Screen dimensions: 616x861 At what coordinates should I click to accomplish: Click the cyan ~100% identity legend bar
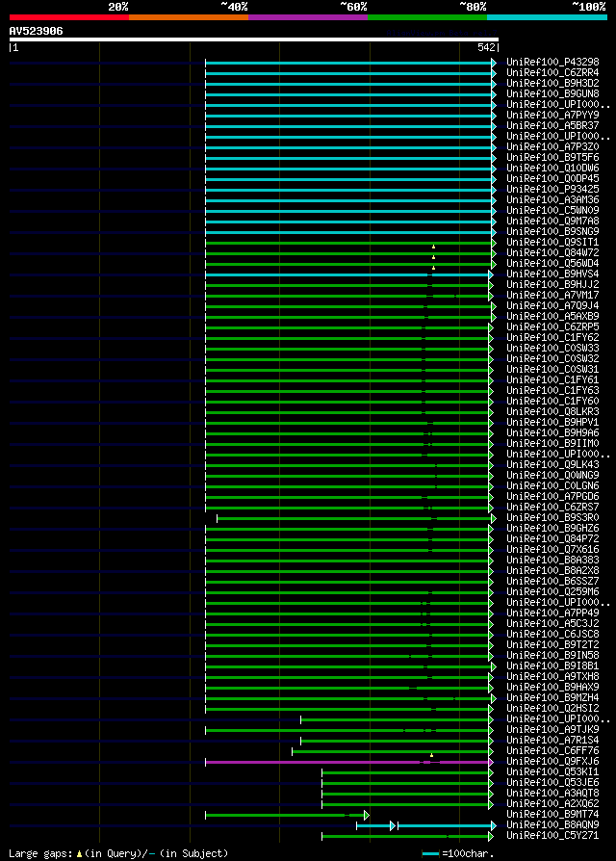[x=547, y=17]
